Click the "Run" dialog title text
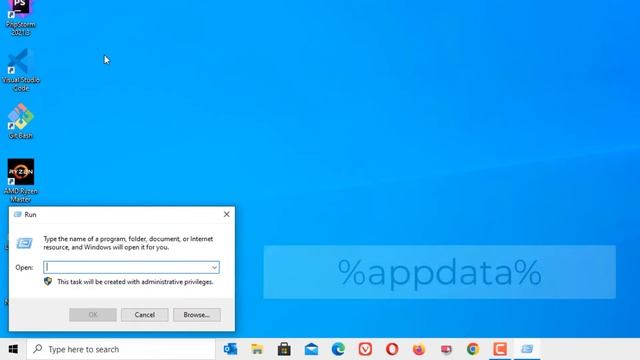Viewport: 640px width, 360px height. pos(30,214)
